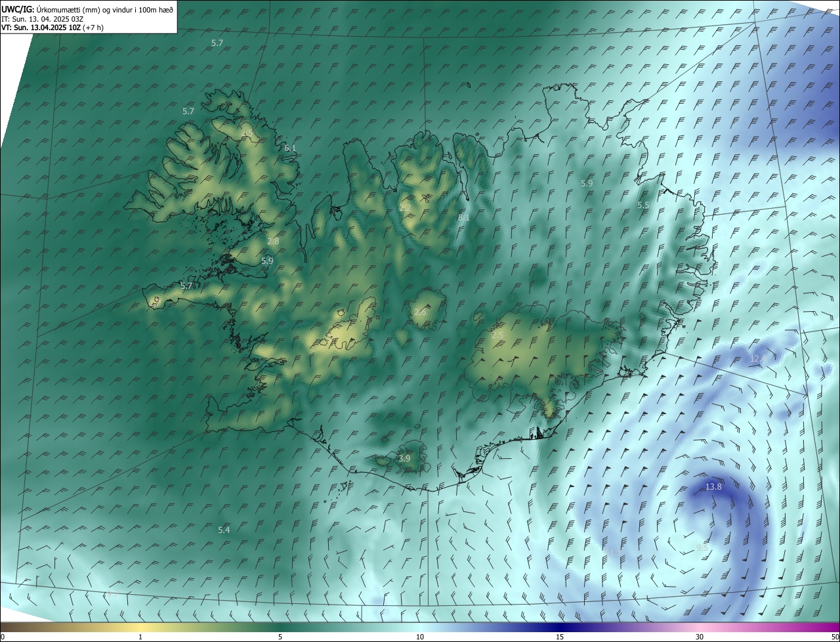Click the dark navy segment of the color bar

560,627
